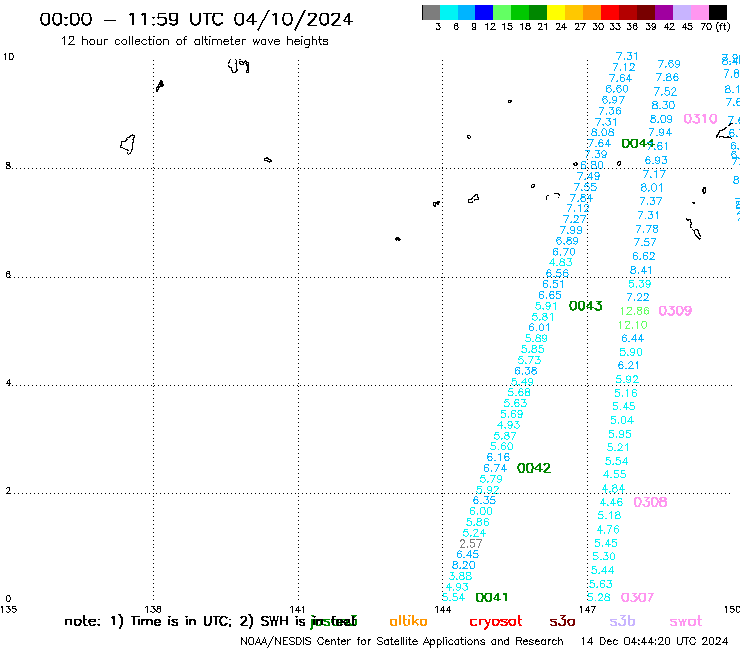Click the 6.00 wave height reading
Image resolution: width=740 pixels, height=650 pixels.
(x=481, y=512)
